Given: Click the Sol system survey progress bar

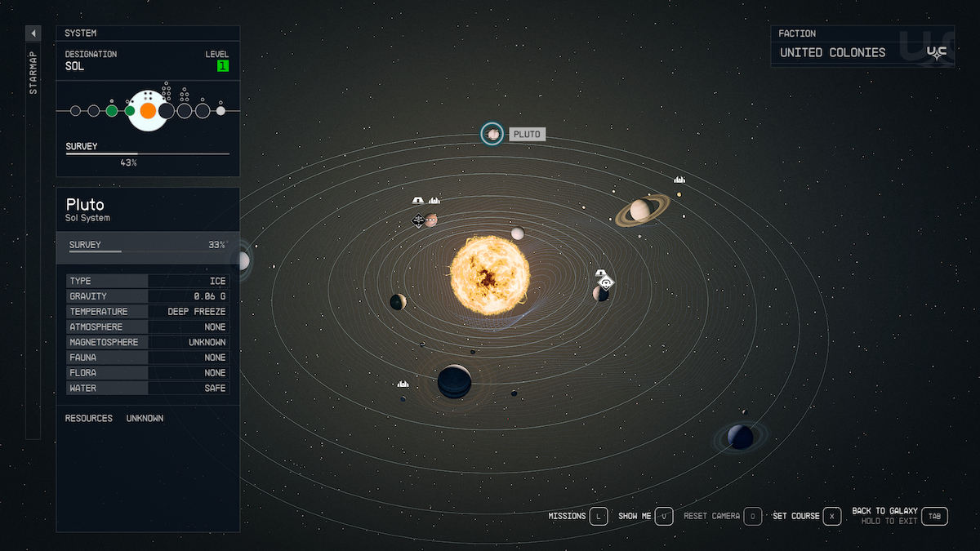Looking at the screenshot, I should point(148,153).
